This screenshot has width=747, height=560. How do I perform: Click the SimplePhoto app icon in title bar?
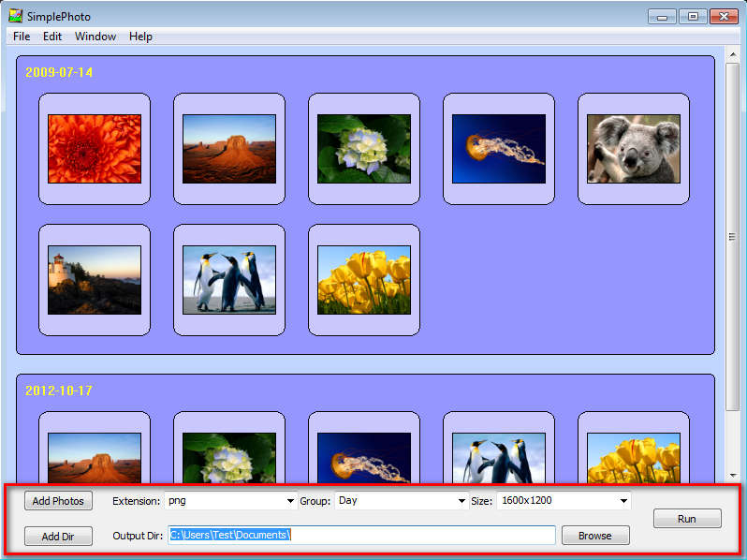coord(15,16)
